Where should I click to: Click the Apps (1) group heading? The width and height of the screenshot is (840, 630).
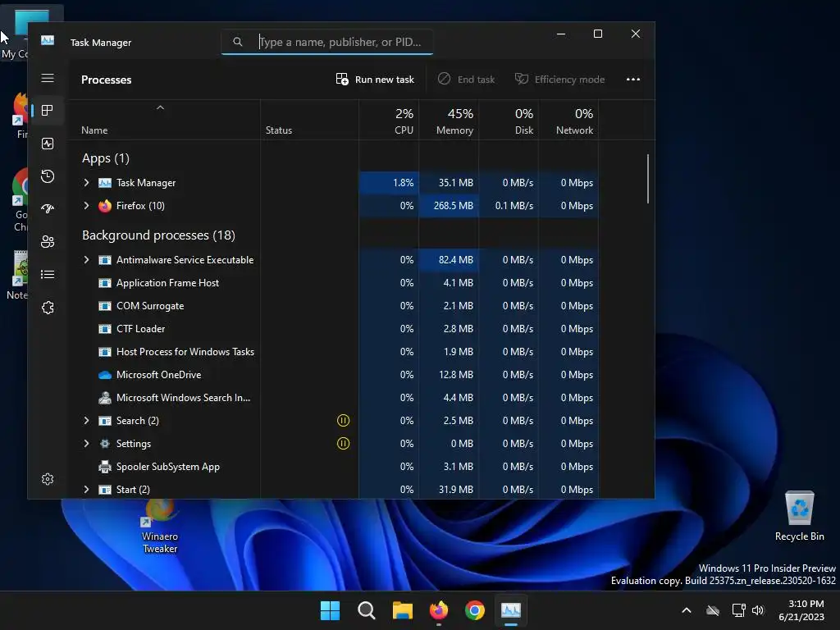click(106, 158)
